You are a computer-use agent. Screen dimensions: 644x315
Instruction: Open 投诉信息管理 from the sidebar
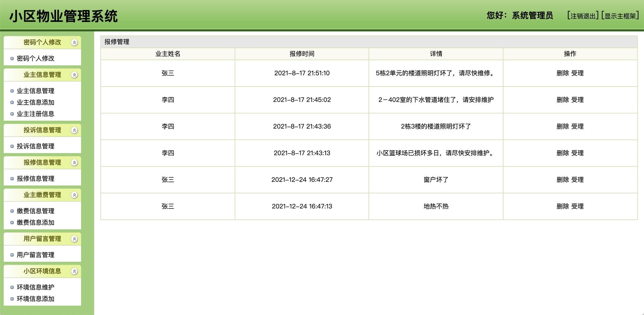click(x=36, y=146)
